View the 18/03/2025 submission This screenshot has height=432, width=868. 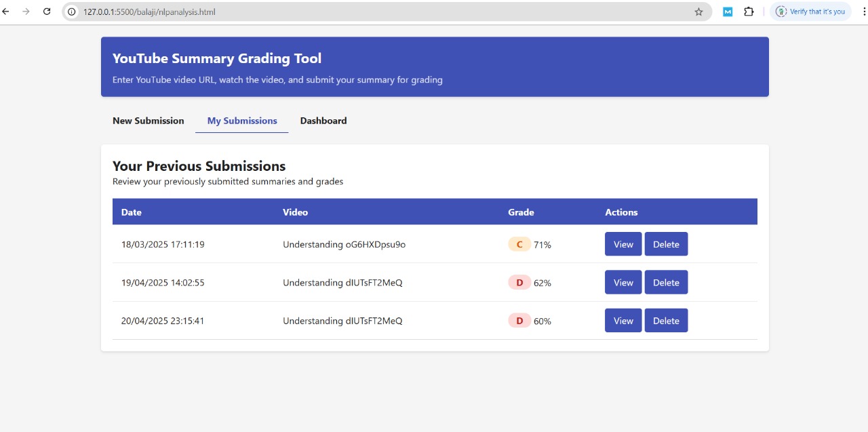[623, 244]
